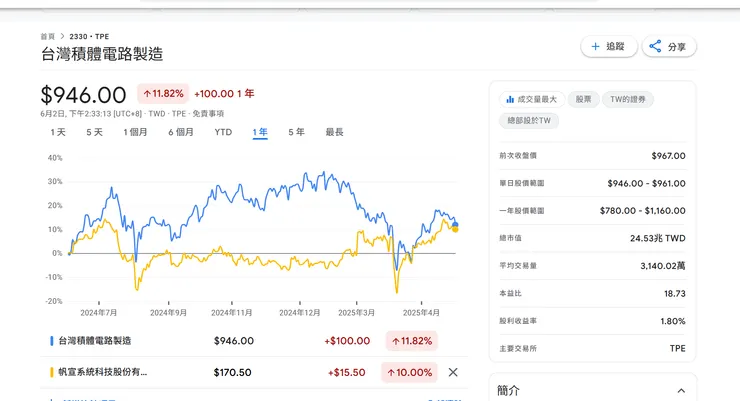Viewport: 740px width, 401px height.
Task: Select the 1 天 time range tab
Action: click(58, 132)
